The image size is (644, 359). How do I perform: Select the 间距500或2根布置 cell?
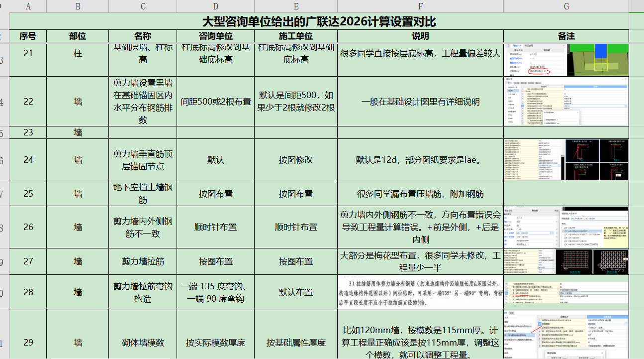click(216, 102)
